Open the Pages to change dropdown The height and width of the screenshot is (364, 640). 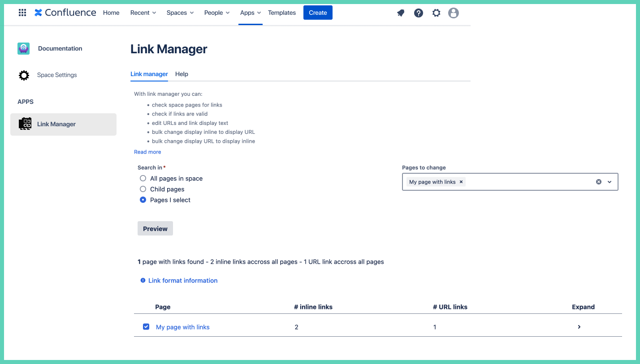click(x=609, y=181)
